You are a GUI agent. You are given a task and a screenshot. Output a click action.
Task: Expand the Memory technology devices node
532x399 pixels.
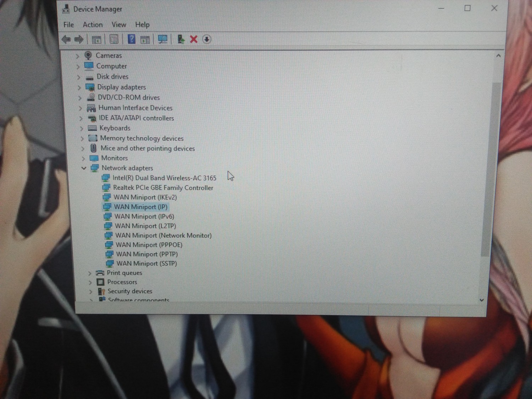click(x=82, y=138)
